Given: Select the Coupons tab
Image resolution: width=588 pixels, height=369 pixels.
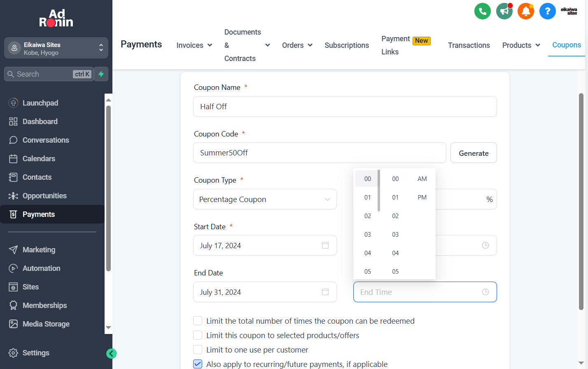Looking at the screenshot, I should click(567, 45).
